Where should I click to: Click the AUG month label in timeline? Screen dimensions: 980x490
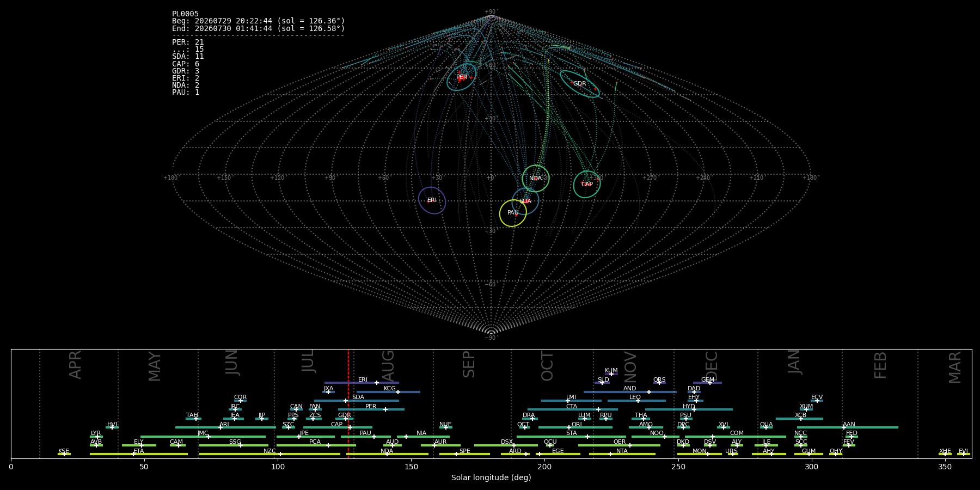[x=388, y=366]
